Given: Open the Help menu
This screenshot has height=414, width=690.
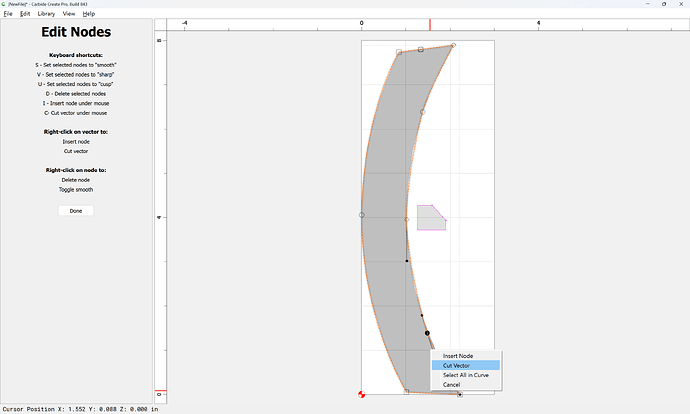Looking at the screenshot, I should coord(89,14).
